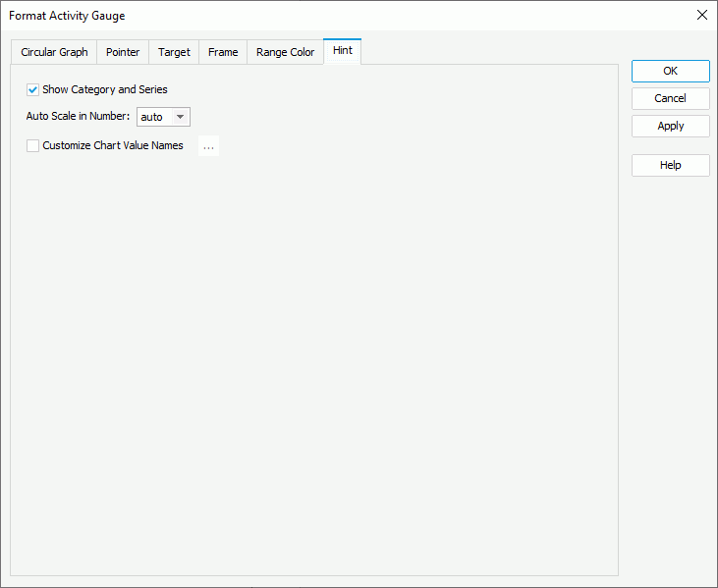This screenshot has height=588, width=718.
Task: Click the Format Activity Gauge title text
Action: (67, 16)
